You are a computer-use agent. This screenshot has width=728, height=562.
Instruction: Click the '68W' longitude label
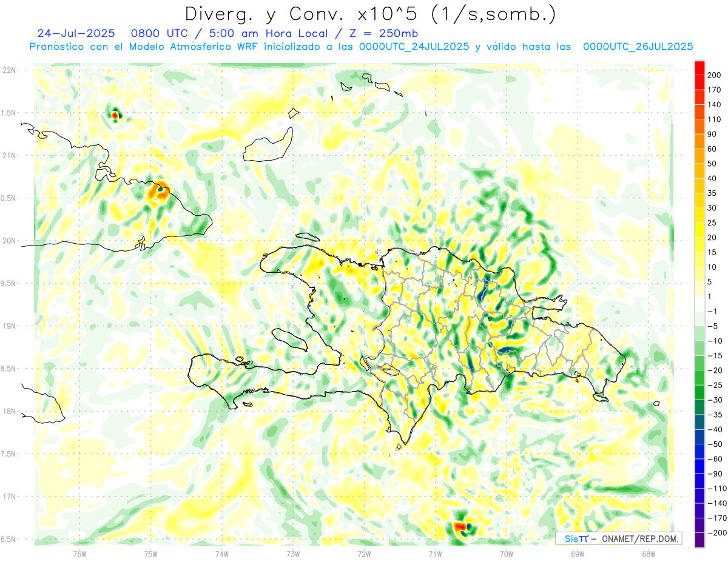pos(648,554)
